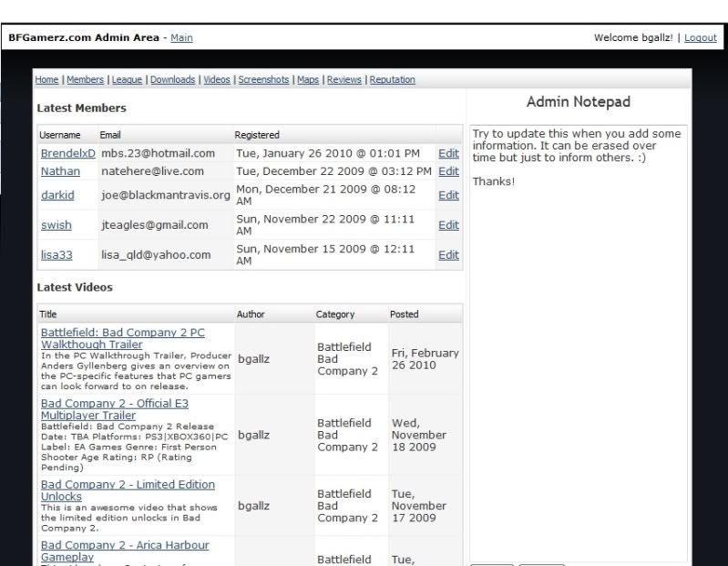Edit the swish member record
Image resolution: width=728 pixels, height=566 pixels.
[448, 225]
